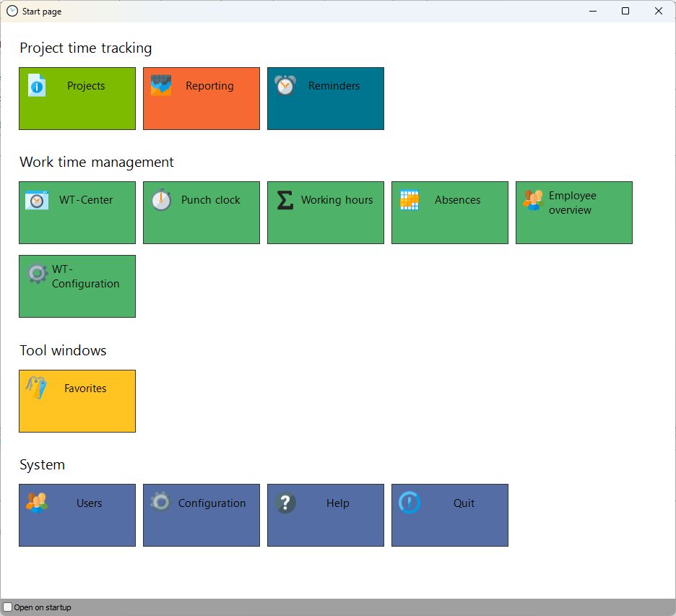Image resolution: width=676 pixels, height=616 pixels.
Task: Launch the Reporting tile
Action: pyautogui.click(x=201, y=98)
